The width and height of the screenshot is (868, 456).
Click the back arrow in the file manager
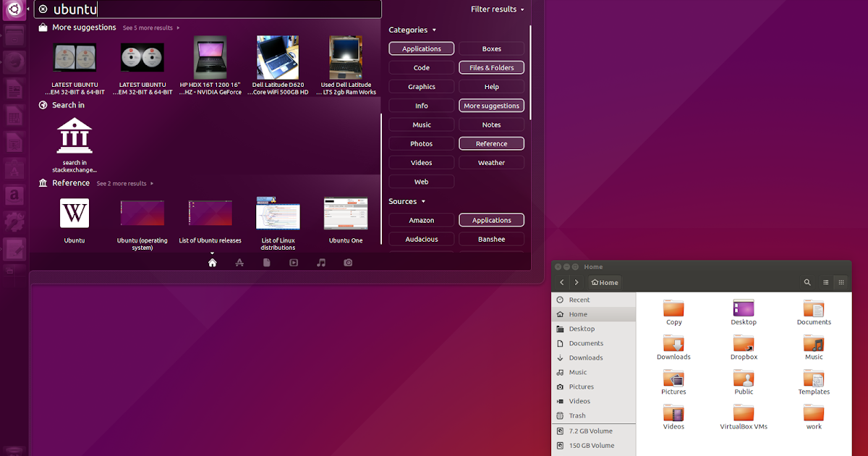coord(562,282)
